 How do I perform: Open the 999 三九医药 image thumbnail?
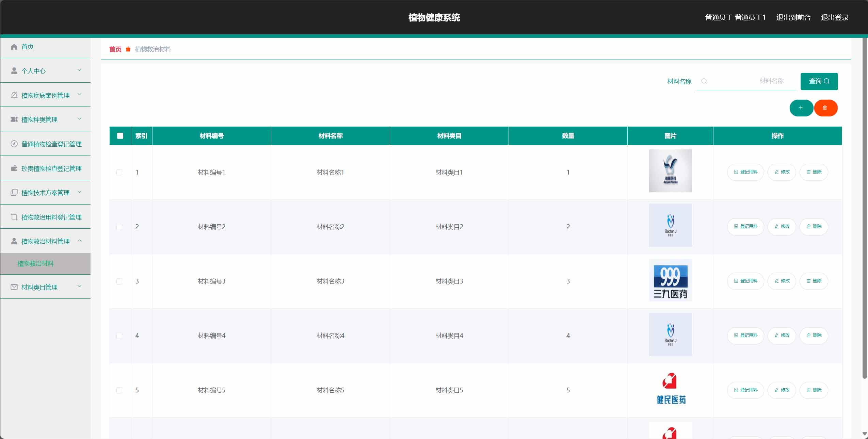click(x=670, y=280)
